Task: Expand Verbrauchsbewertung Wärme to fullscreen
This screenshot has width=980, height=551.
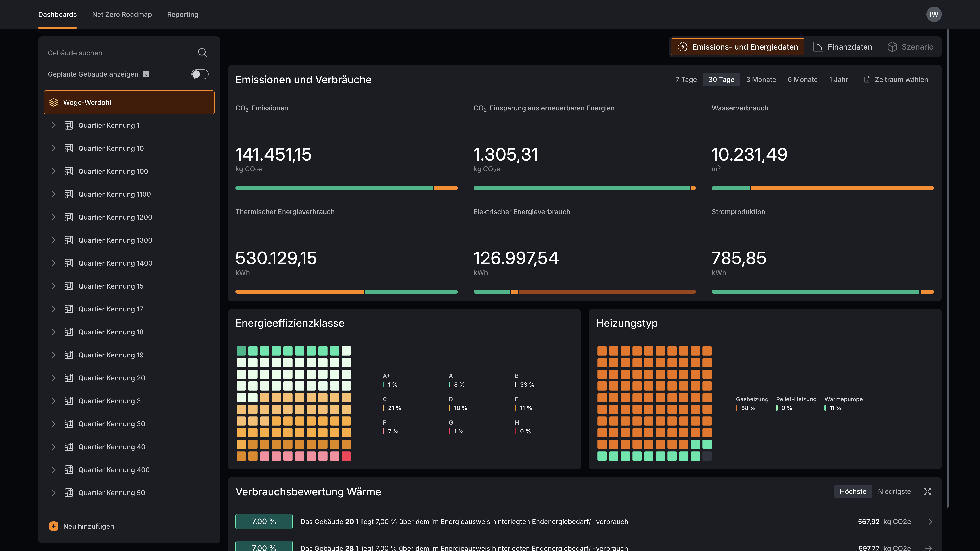Action: (x=927, y=491)
